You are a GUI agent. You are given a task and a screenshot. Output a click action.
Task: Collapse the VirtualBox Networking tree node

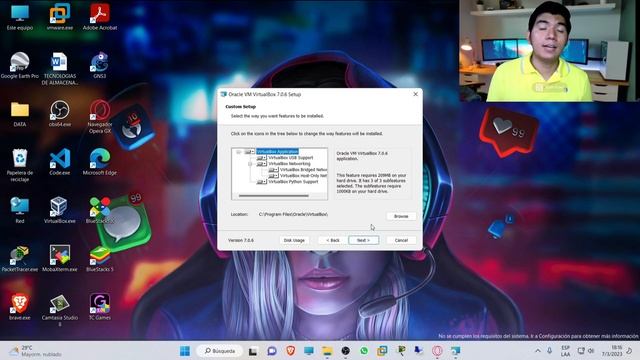[250, 164]
